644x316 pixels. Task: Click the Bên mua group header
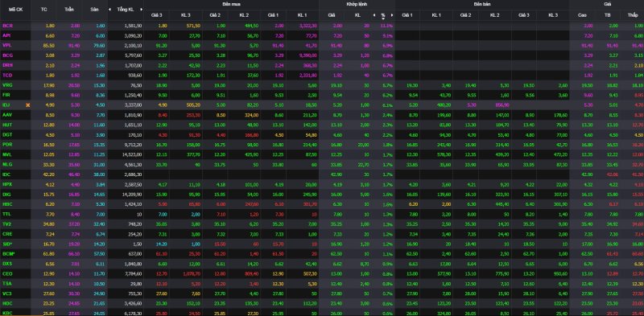click(231, 4)
